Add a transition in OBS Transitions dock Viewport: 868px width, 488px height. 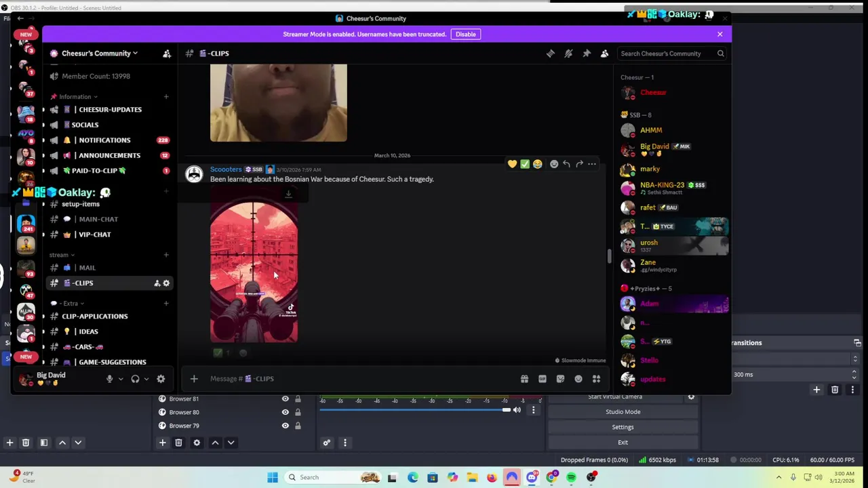pyautogui.click(x=816, y=390)
